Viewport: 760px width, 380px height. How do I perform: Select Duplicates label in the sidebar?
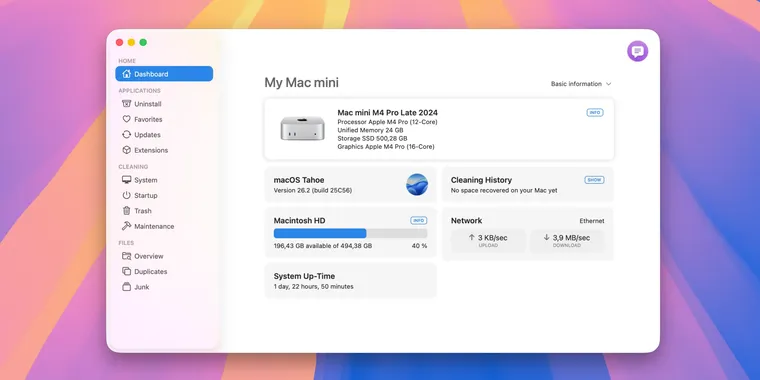point(151,272)
